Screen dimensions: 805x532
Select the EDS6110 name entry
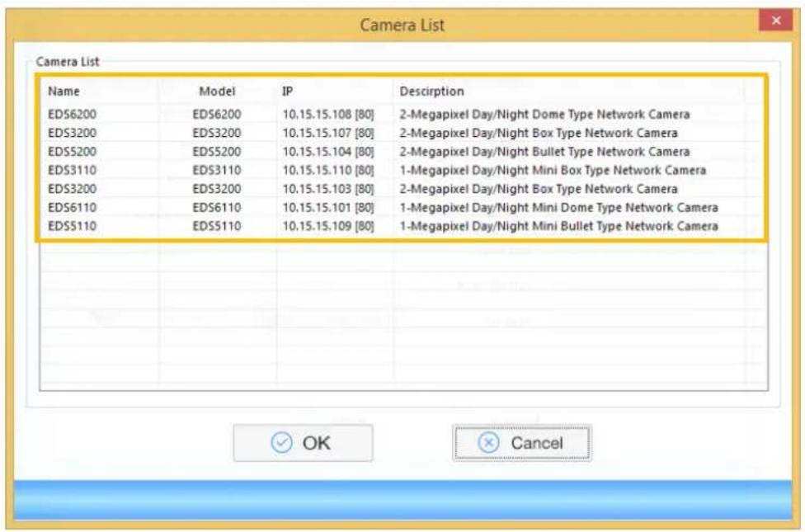72,208
